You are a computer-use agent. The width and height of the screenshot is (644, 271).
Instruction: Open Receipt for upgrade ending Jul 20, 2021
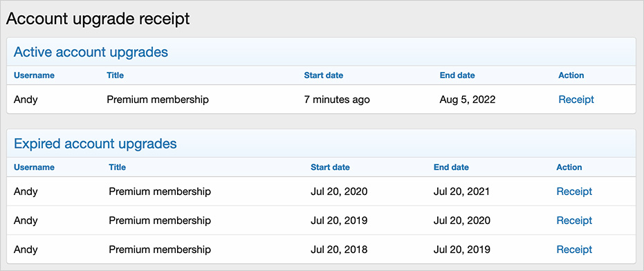tap(574, 191)
